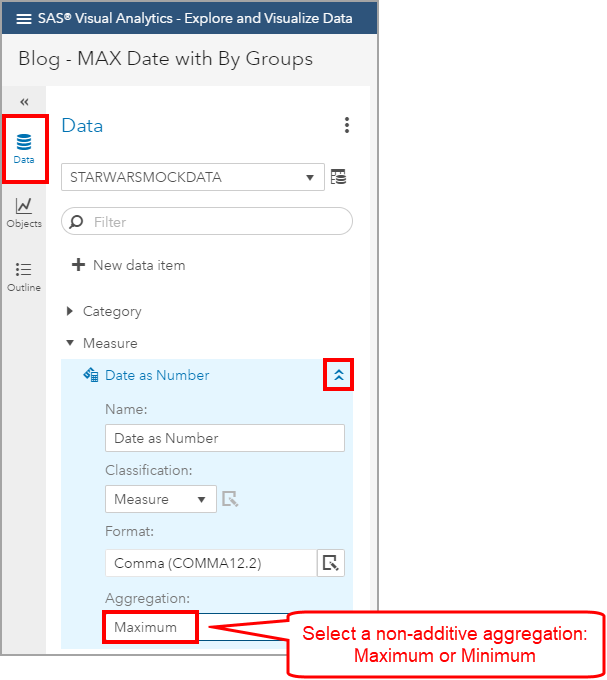Viewport: 607px width, 680px height.
Task: Click into the Filter search field
Action: pyautogui.click(x=207, y=222)
